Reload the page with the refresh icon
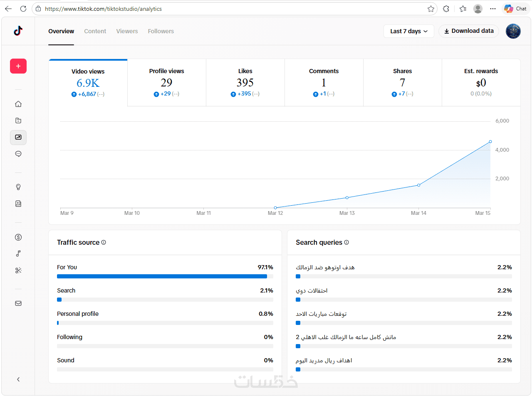Image resolution: width=532 pixels, height=396 pixels. tap(23, 9)
